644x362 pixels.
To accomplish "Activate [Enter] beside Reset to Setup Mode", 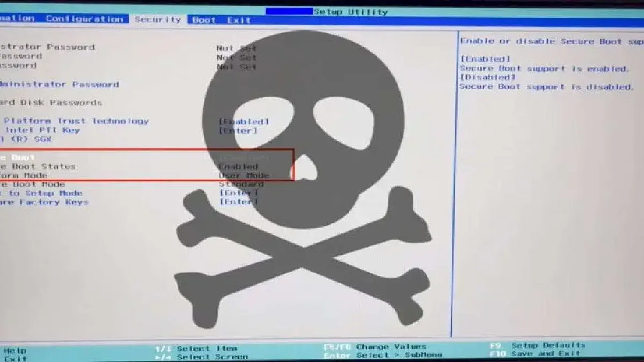I will [x=238, y=193].
